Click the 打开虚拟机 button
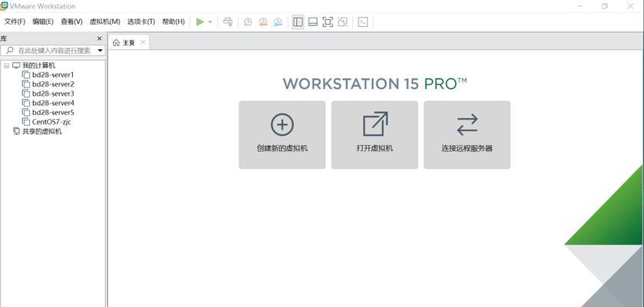 click(375, 135)
